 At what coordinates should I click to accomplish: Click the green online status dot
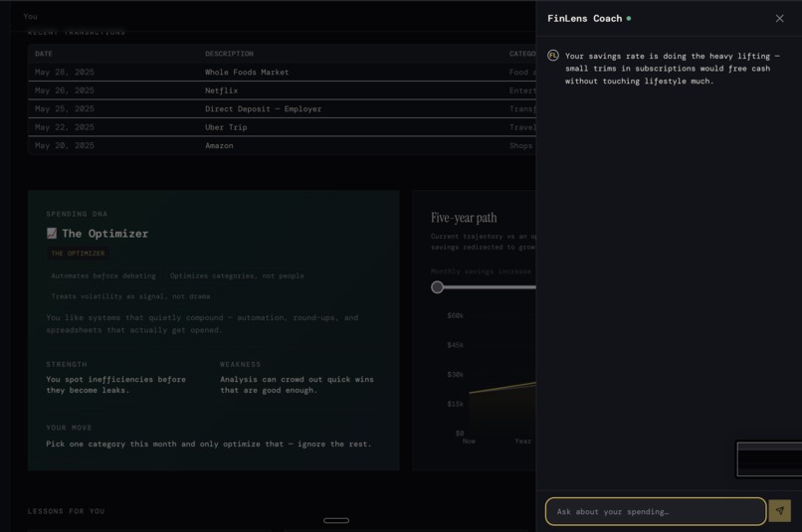tap(629, 19)
